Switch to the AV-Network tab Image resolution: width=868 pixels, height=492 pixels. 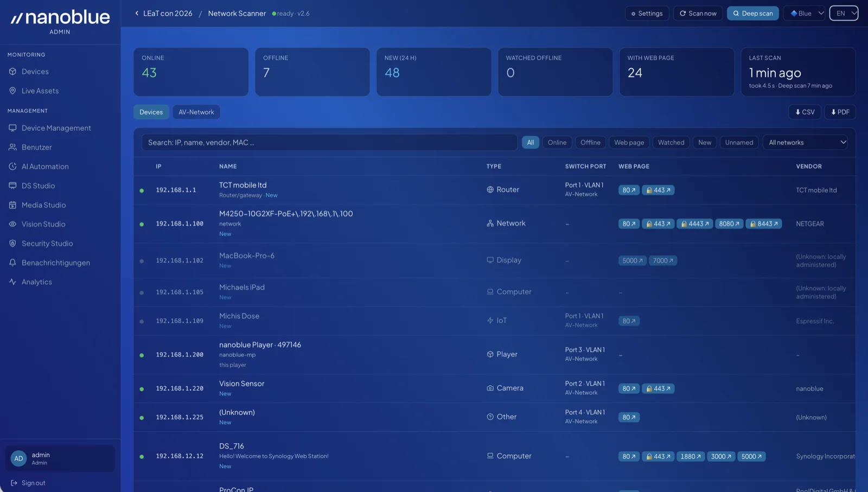click(196, 112)
